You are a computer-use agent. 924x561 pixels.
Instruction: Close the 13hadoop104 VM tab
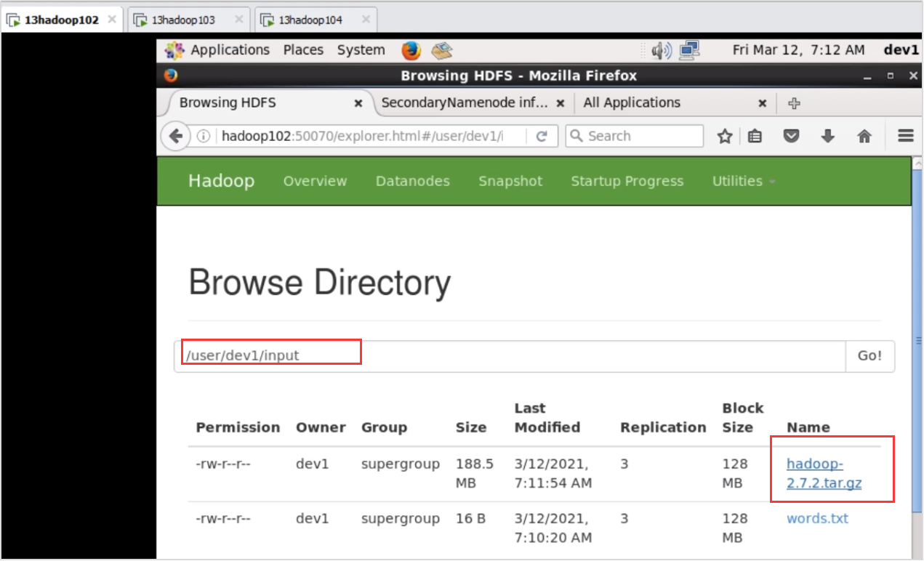click(x=365, y=20)
